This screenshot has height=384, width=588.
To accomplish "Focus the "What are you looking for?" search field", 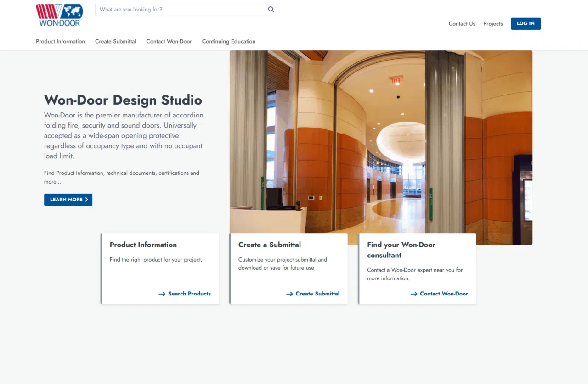I will [186, 10].
